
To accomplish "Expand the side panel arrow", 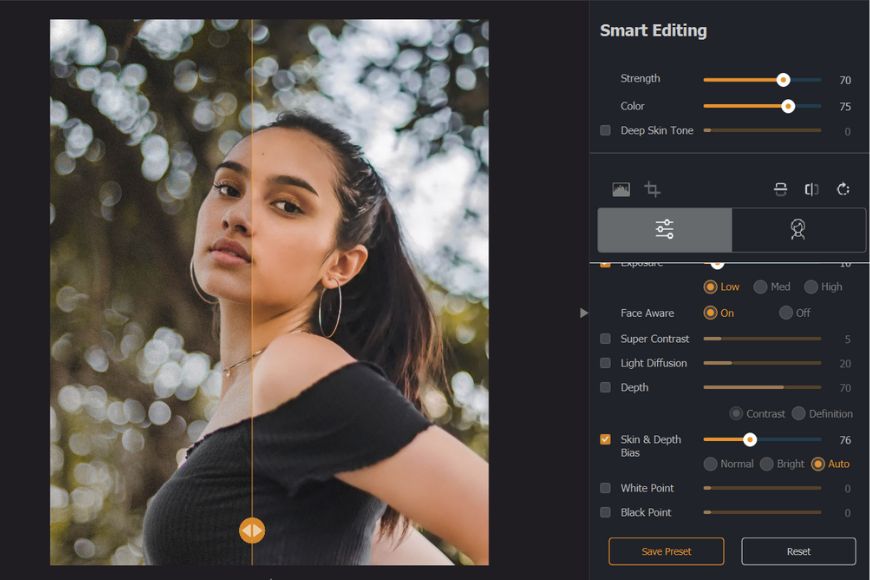I will pos(584,313).
